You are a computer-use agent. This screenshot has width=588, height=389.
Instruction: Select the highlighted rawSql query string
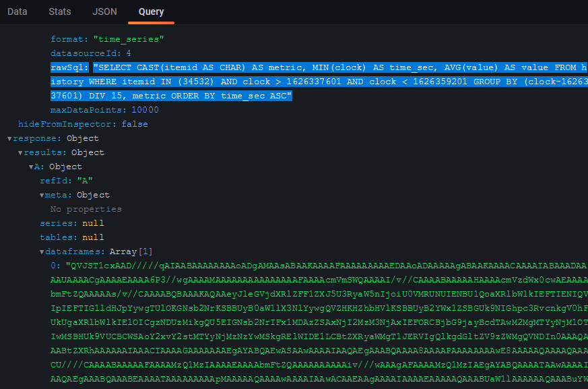click(x=269, y=81)
